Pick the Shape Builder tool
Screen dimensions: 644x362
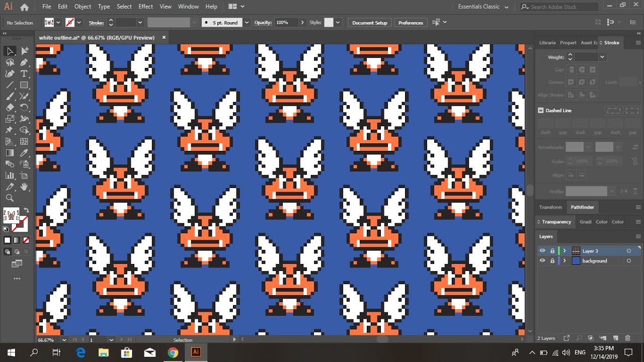[x=24, y=130]
